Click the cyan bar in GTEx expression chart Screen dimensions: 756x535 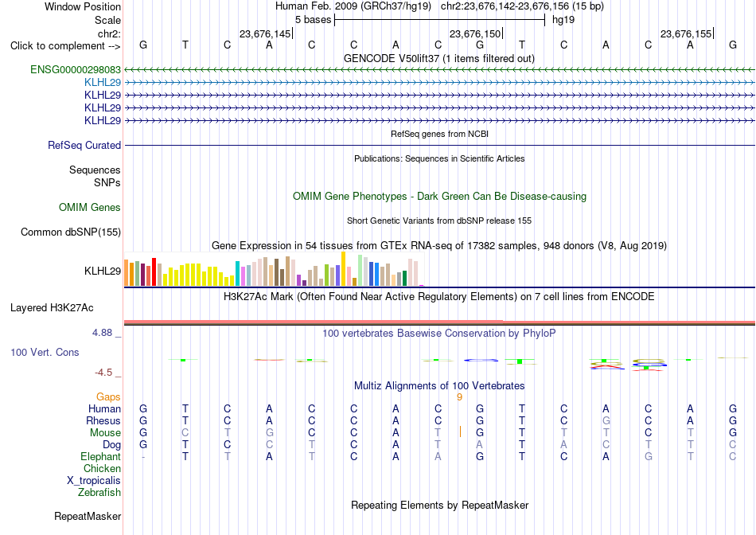pos(237,274)
